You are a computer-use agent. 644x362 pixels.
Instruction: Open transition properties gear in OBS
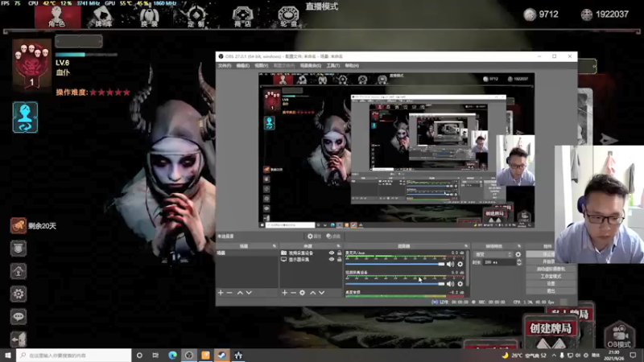pyautogui.click(x=518, y=254)
